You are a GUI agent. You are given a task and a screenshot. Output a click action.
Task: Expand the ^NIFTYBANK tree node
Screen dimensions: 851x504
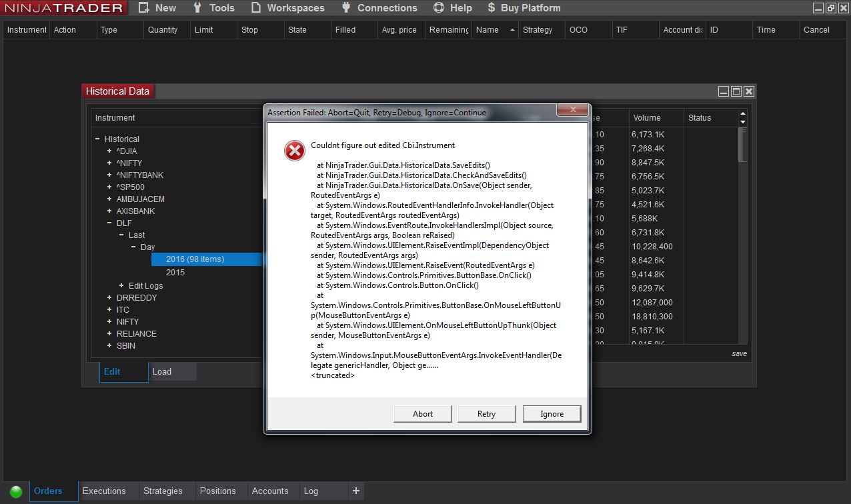[110, 175]
